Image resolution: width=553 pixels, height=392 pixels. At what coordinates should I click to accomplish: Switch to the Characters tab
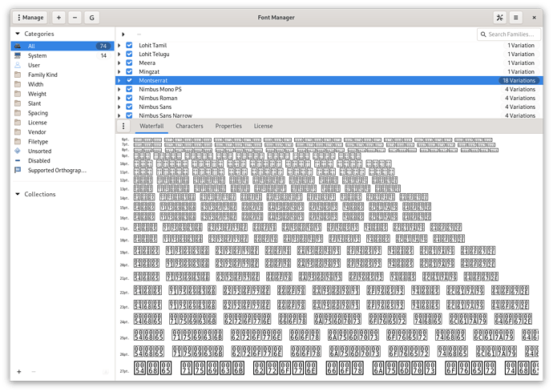click(x=189, y=126)
